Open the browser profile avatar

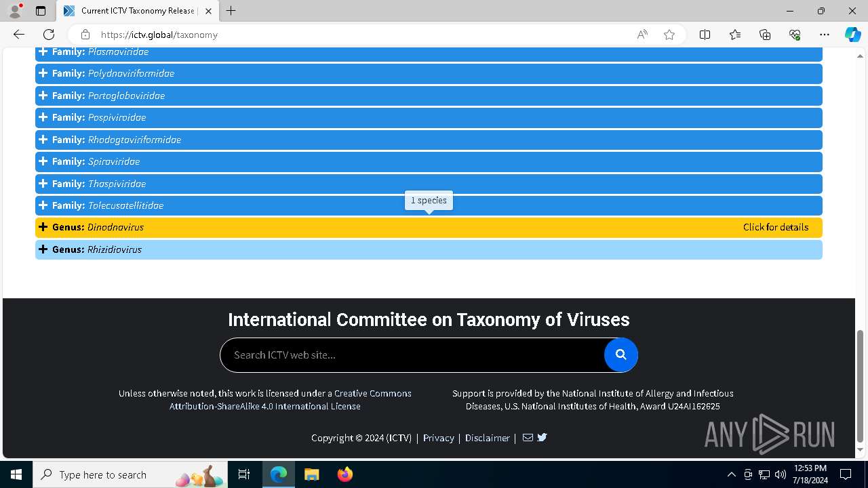coord(15,11)
